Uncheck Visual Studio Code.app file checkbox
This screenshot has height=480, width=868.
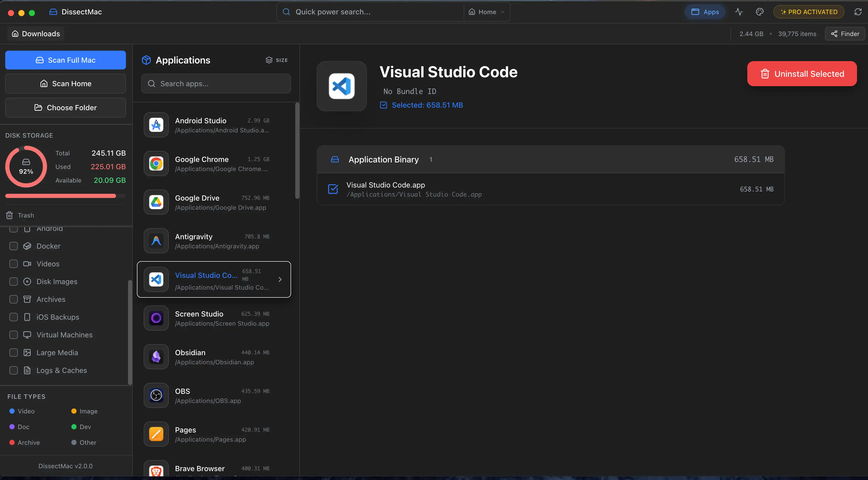(x=333, y=189)
